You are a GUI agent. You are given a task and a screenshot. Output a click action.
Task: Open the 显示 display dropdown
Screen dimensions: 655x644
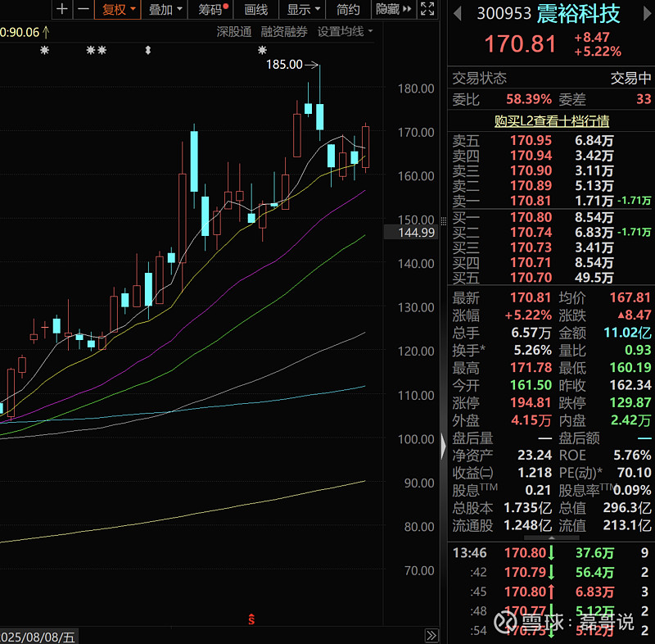coord(303,9)
